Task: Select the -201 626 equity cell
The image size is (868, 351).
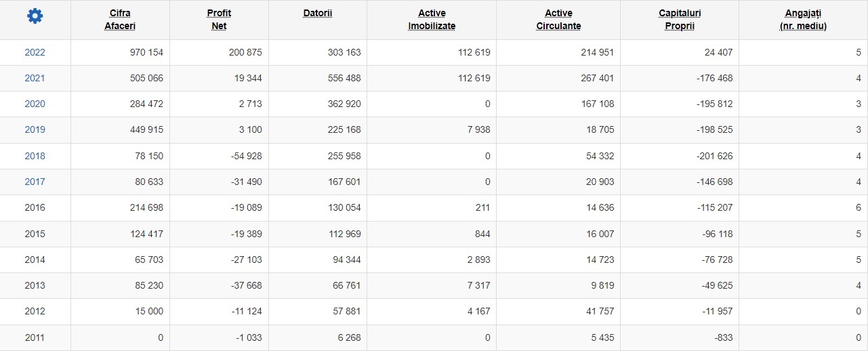Action: click(x=680, y=156)
